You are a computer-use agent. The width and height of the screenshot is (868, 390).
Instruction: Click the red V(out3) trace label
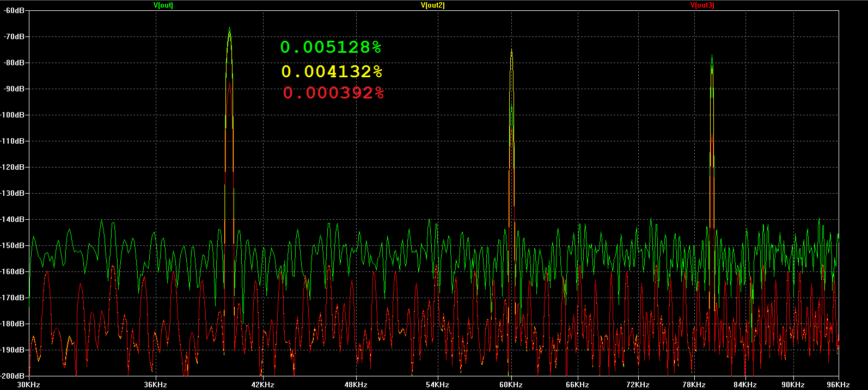click(702, 5)
